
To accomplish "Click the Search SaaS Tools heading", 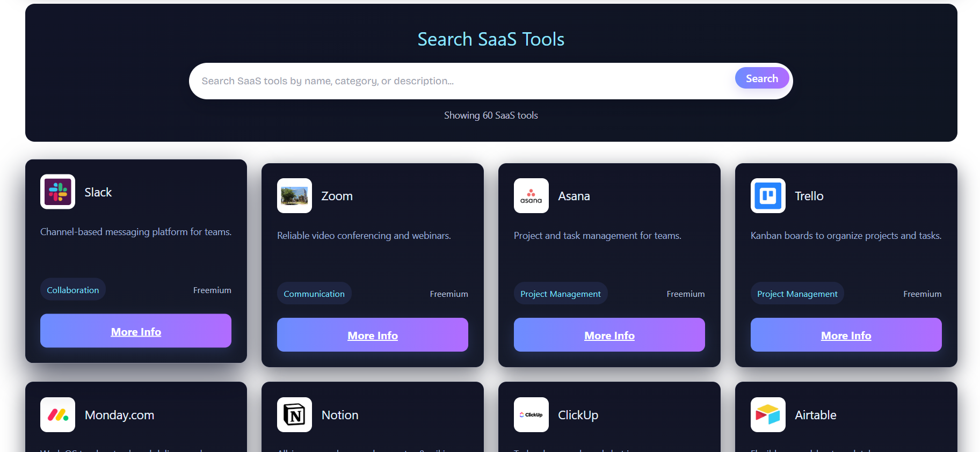I will [x=491, y=39].
